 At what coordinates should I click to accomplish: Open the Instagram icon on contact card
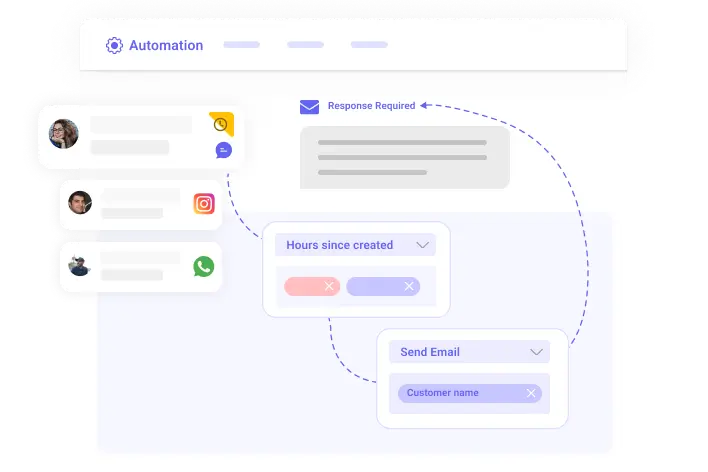[204, 204]
